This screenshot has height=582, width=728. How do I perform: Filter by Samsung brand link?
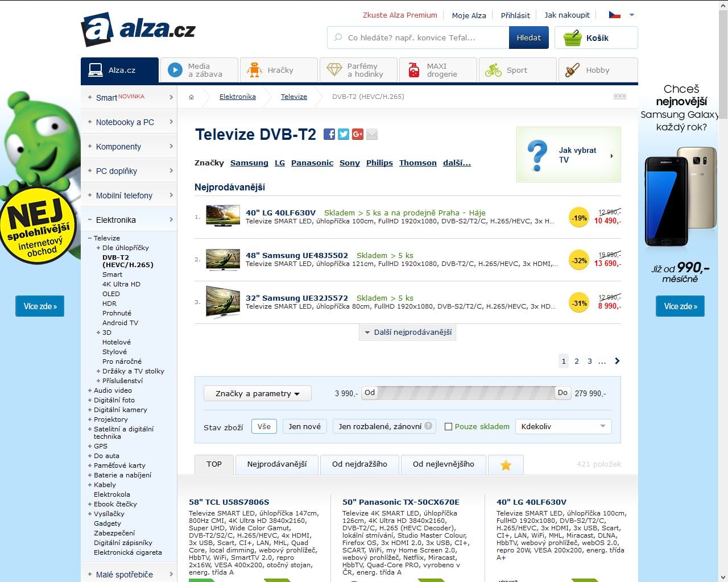[249, 163]
